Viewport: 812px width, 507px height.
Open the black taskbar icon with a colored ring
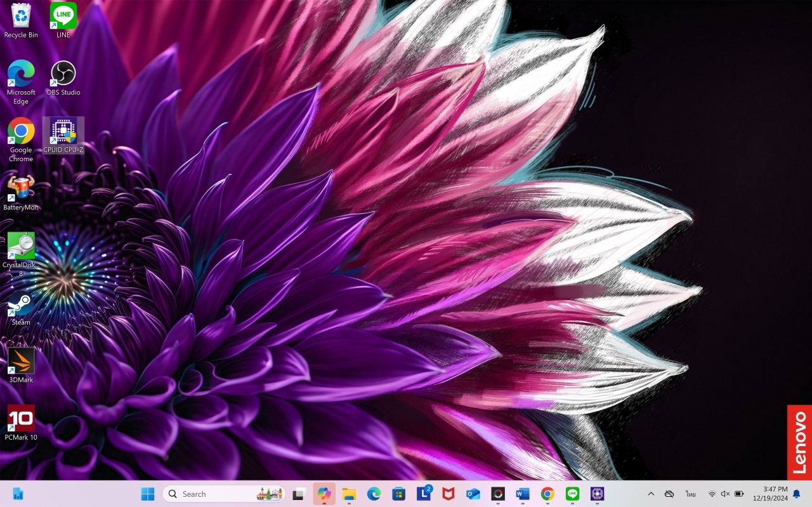pyautogui.click(x=498, y=494)
